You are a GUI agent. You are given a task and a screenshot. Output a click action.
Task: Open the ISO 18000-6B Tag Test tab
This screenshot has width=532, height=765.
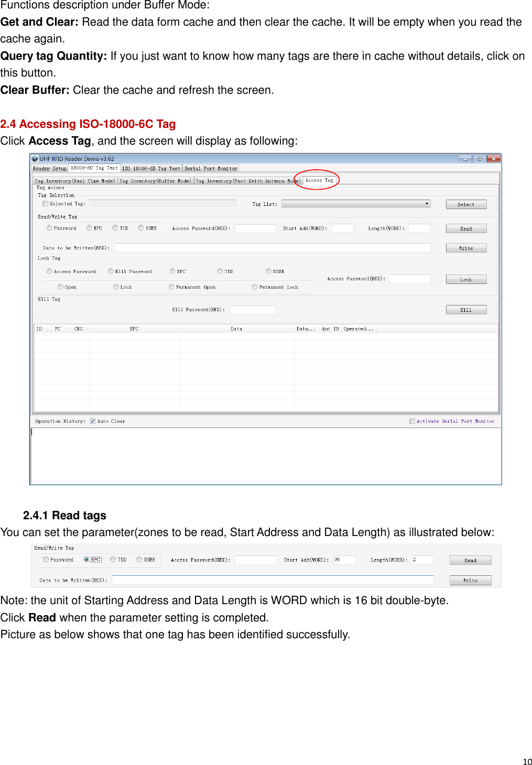click(151, 168)
